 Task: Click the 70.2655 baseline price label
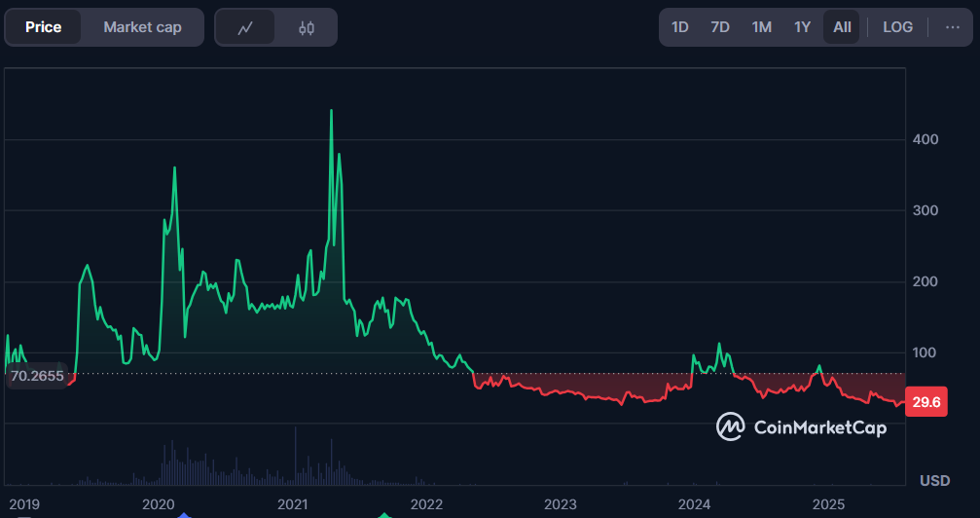pyautogui.click(x=37, y=376)
